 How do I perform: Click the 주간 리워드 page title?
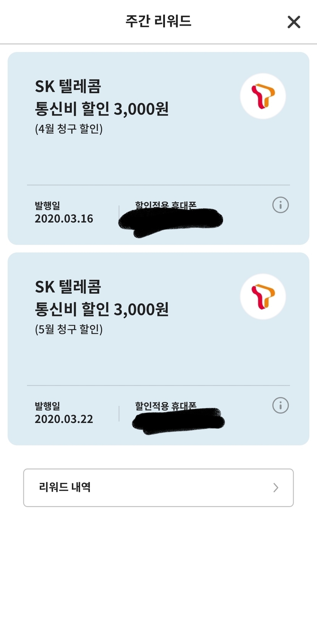click(x=158, y=21)
